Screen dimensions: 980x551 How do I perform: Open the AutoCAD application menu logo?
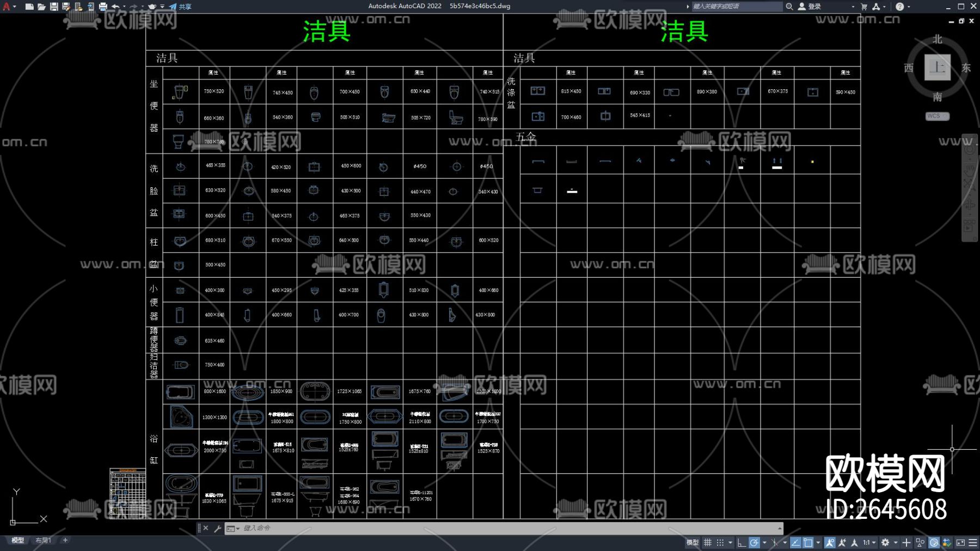coord(7,7)
